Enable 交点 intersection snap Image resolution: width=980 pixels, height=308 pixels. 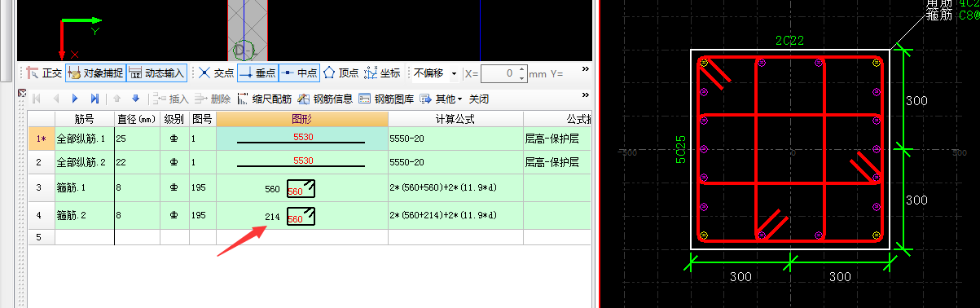(x=216, y=73)
